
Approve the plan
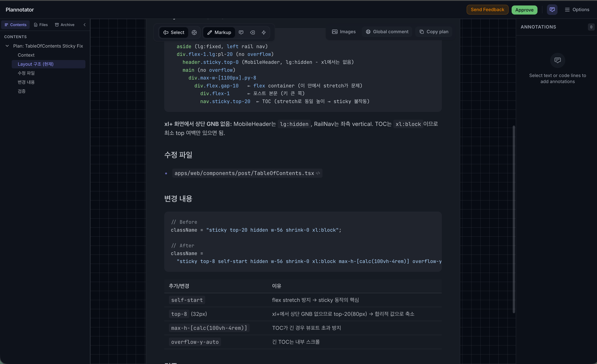pos(524,10)
